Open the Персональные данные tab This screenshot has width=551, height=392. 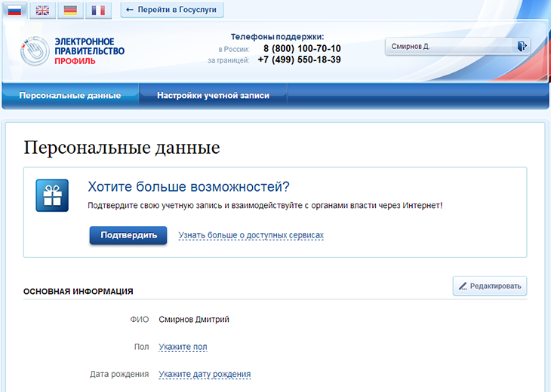coord(70,96)
